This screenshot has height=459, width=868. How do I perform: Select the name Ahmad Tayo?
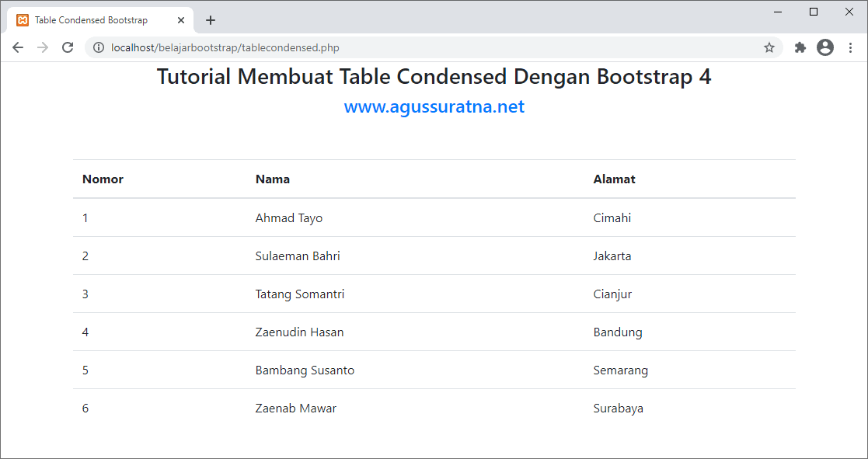tap(289, 218)
